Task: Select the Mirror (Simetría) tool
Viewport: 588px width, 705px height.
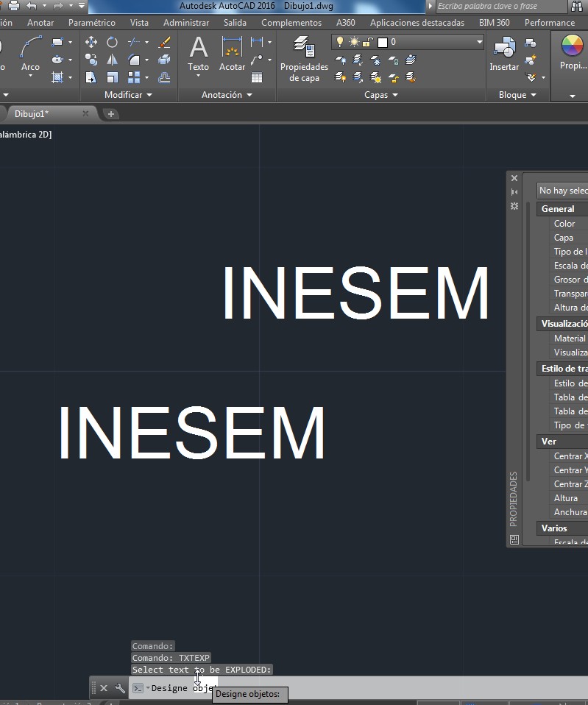Action: (x=112, y=60)
